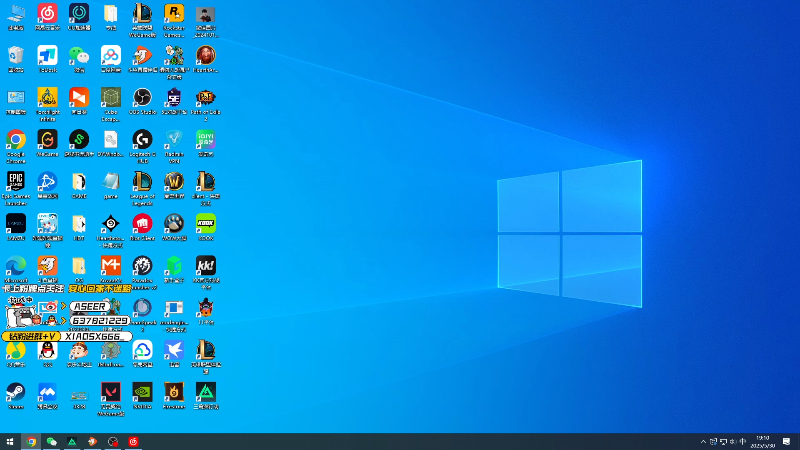This screenshot has height=450, width=800.
Task: Select the LANDU dark desktop shortcut
Action: pyautogui.click(x=16, y=227)
